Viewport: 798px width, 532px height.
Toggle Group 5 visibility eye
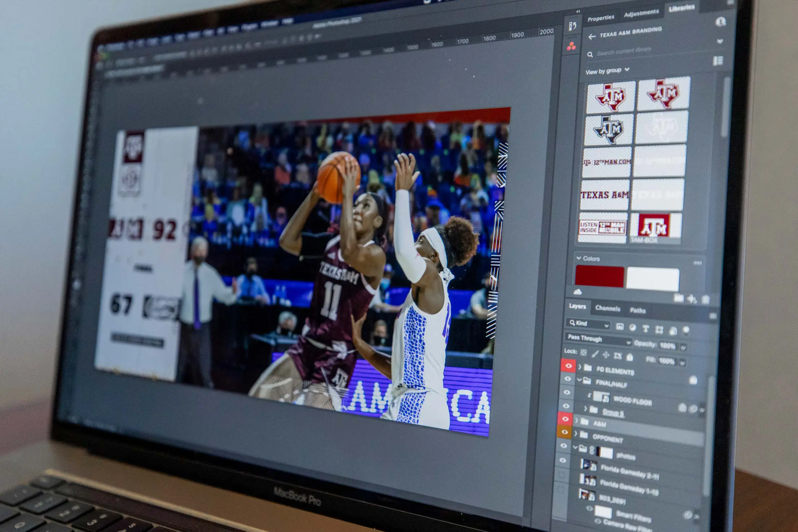click(x=566, y=406)
